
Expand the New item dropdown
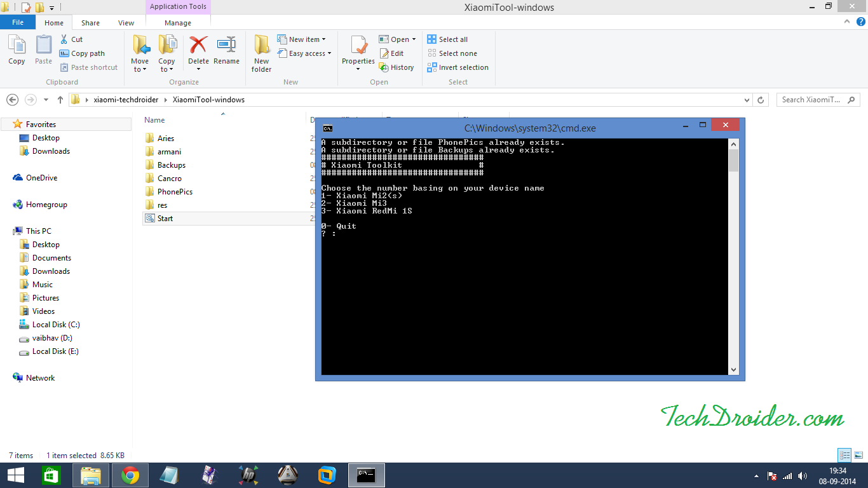click(x=303, y=39)
